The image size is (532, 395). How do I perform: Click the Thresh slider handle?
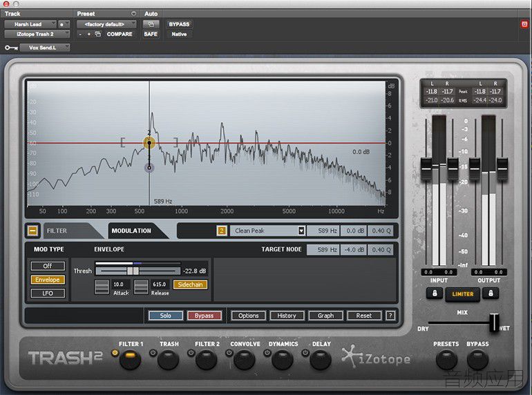[x=133, y=271]
